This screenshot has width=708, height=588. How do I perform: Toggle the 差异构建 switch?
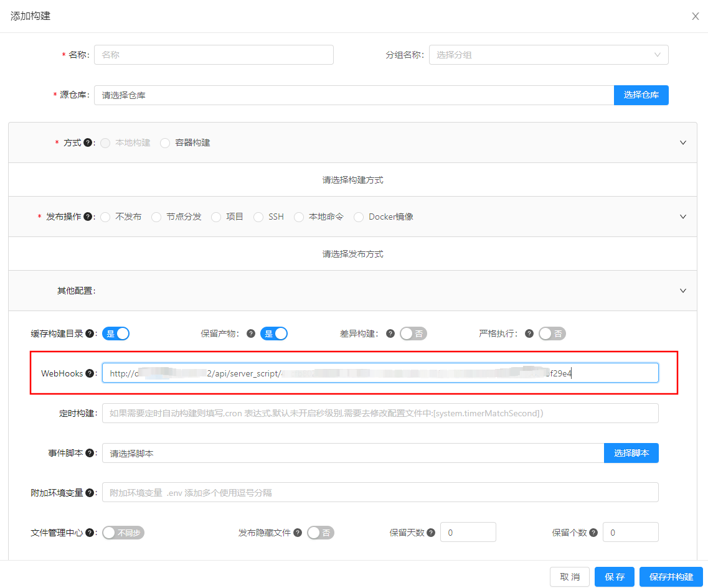click(413, 334)
